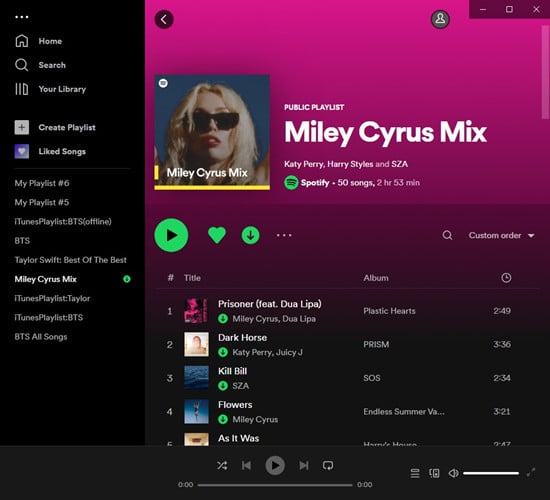Mute the volume speaker icon
Screen dimensions: 550x500
(453, 473)
